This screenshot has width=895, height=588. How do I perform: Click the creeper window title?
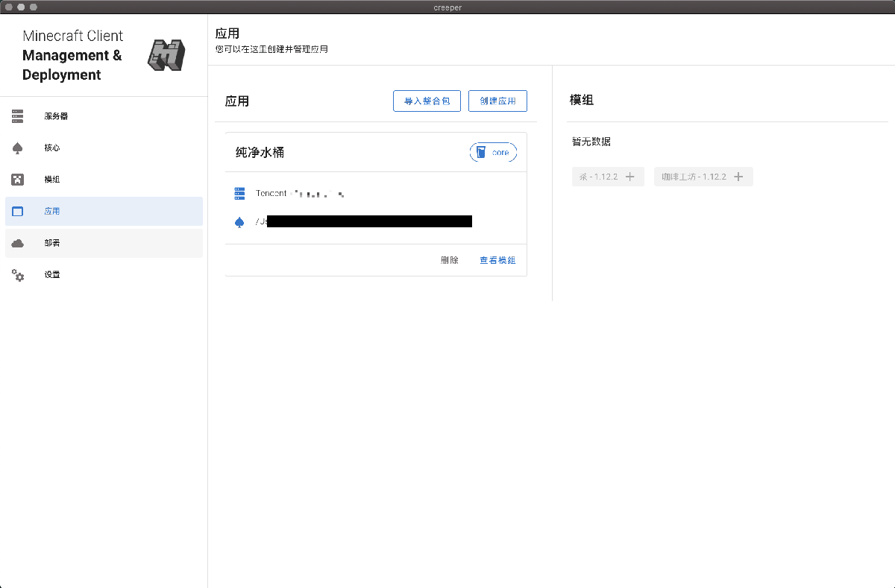point(447,7)
